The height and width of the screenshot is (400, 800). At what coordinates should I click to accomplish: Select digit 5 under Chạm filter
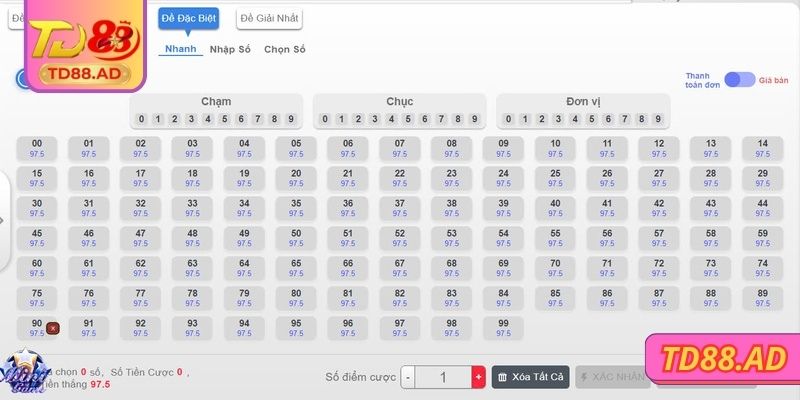pos(224,119)
